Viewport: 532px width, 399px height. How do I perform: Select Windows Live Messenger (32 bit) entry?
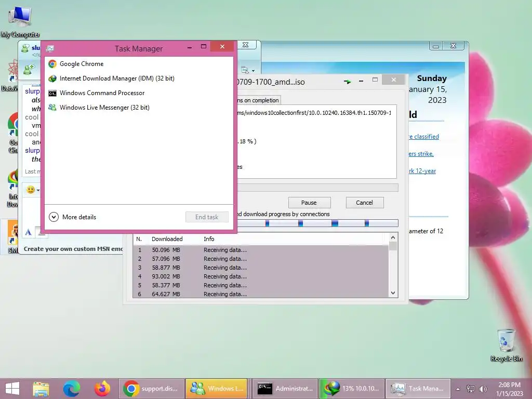tap(139, 108)
